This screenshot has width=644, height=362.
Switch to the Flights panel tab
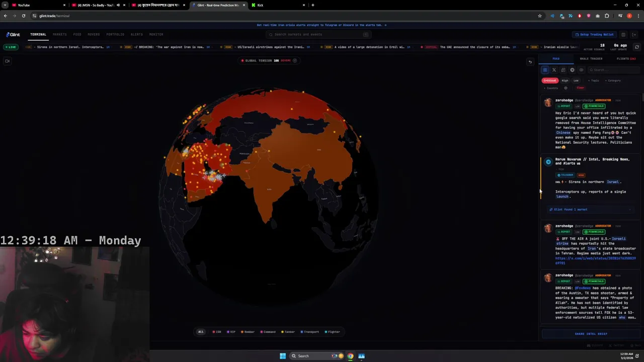(x=626, y=59)
